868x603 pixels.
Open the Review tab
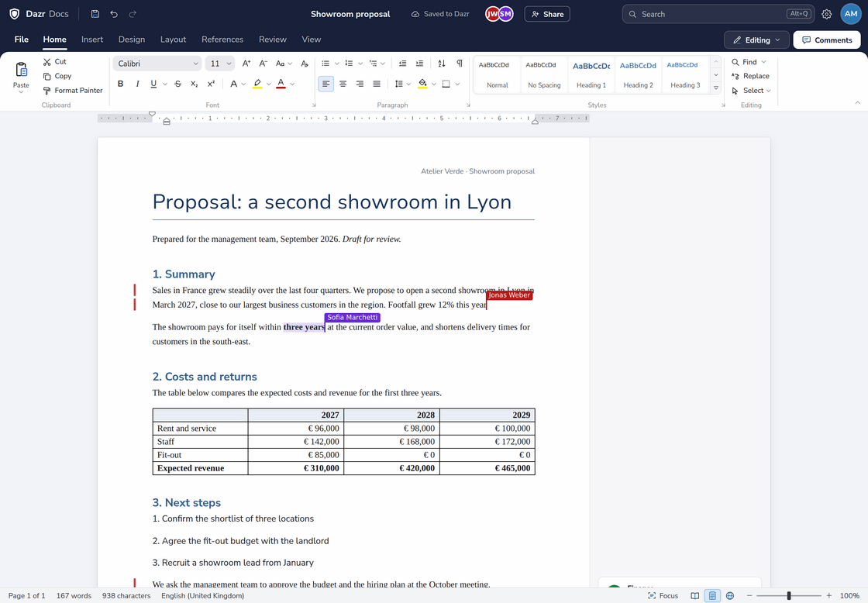click(x=273, y=40)
